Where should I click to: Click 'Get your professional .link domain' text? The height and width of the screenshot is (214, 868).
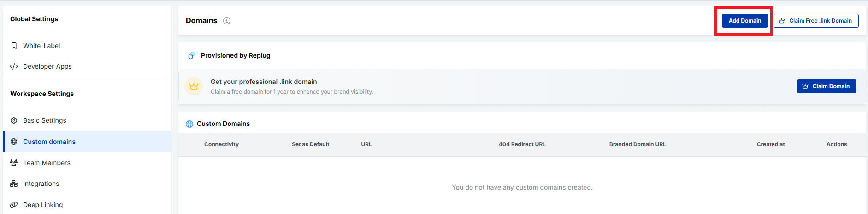click(264, 82)
